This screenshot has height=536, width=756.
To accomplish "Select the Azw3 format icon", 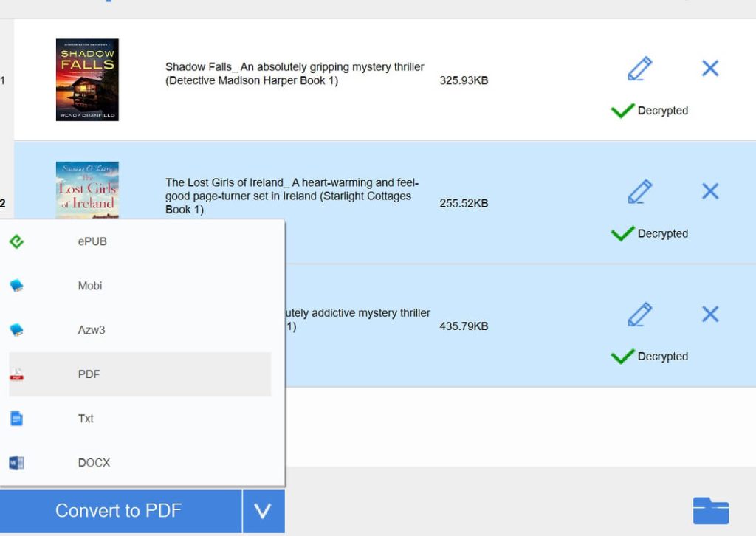I will [16, 330].
